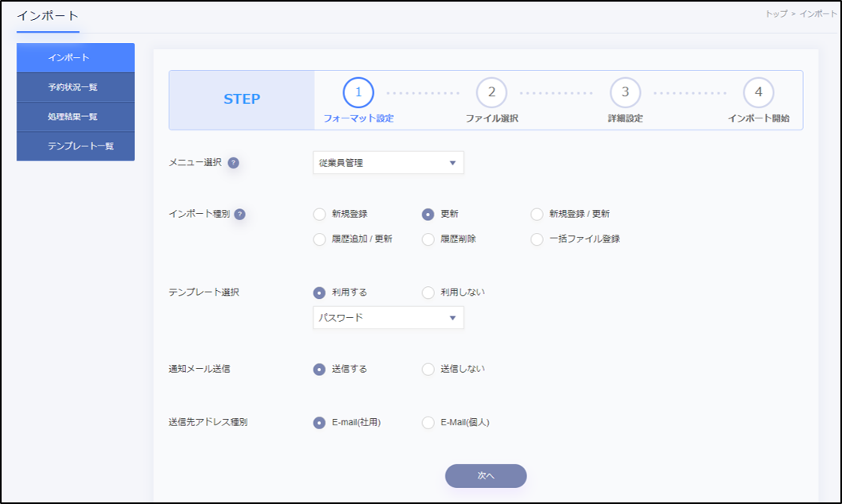
Task: Click step 3 詳細設定 circle
Action: 625,92
